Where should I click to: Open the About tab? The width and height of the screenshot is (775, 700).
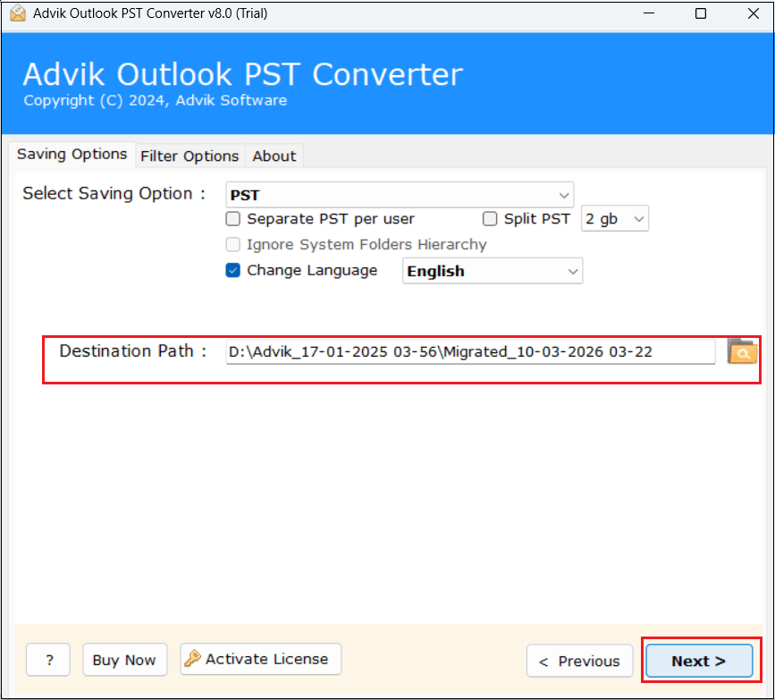coord(274,156)
